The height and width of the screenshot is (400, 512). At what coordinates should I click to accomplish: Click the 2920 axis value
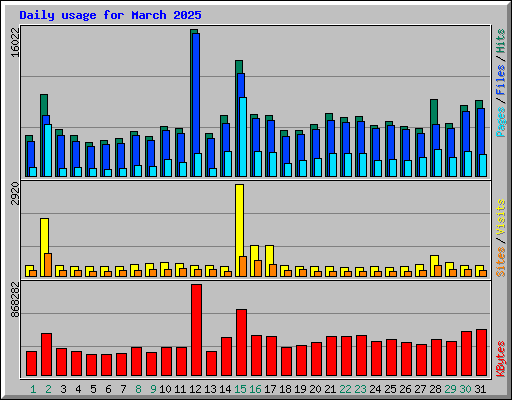(x=15, y=193)
